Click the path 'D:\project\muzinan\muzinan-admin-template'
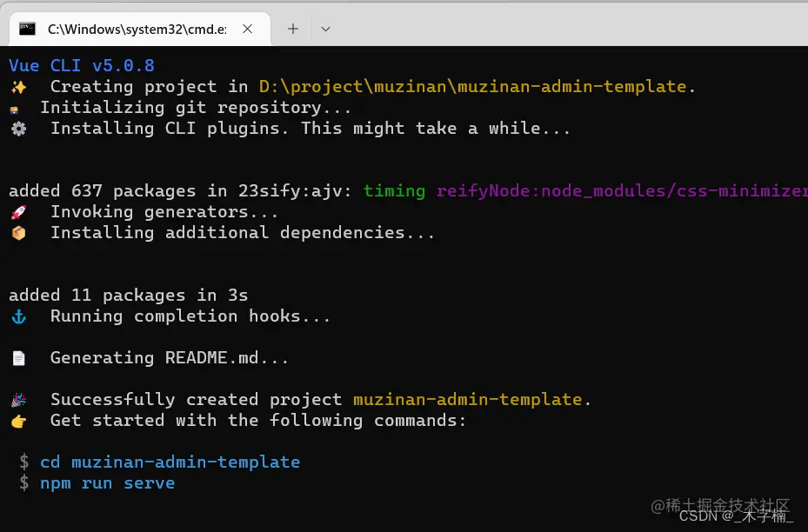 click(472, 87)
